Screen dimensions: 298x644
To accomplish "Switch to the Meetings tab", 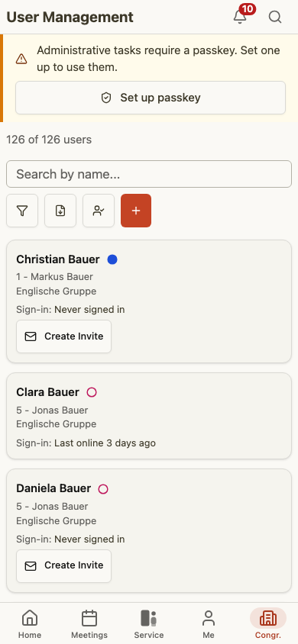I will (x=89, y=624).
